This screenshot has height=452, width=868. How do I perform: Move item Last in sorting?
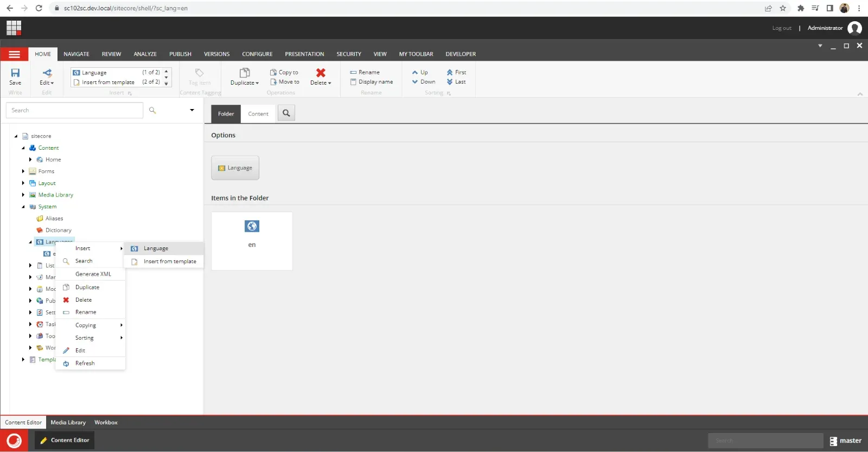pyautogui.click(x=456, y=82)
